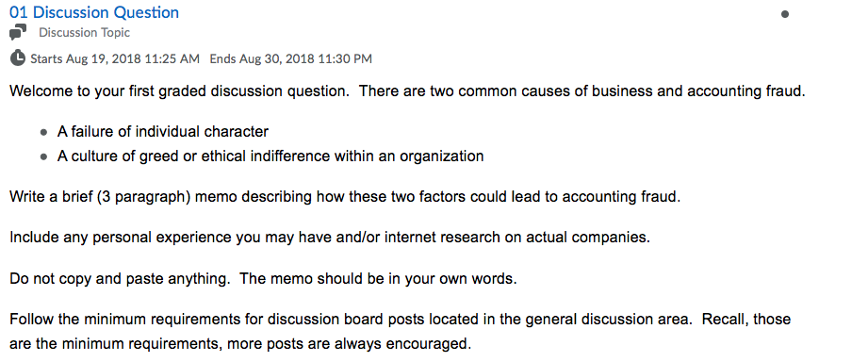
Task: Click the Starts Aug 19, 2018 date text
Action: click(x=115, y=58)
